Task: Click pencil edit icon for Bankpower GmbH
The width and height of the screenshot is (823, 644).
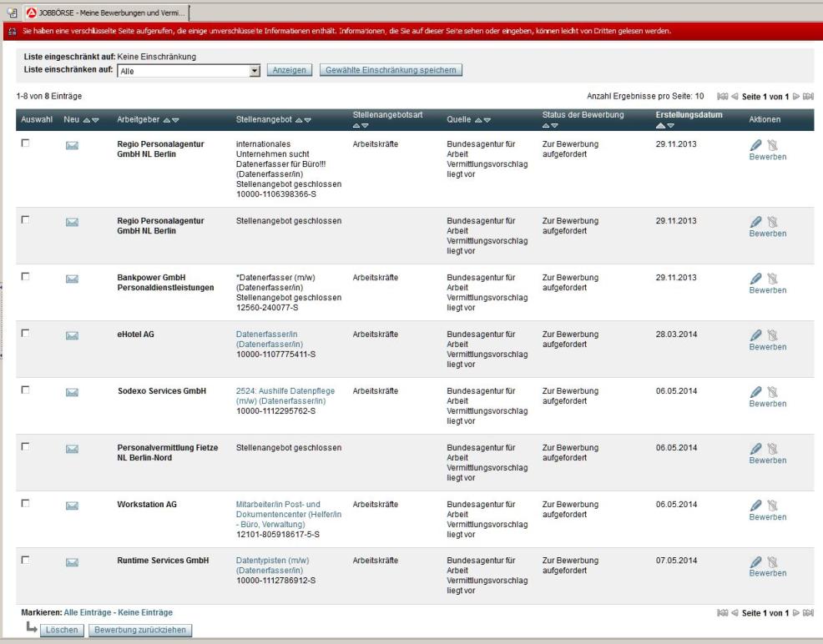Action: pos(755,279)
